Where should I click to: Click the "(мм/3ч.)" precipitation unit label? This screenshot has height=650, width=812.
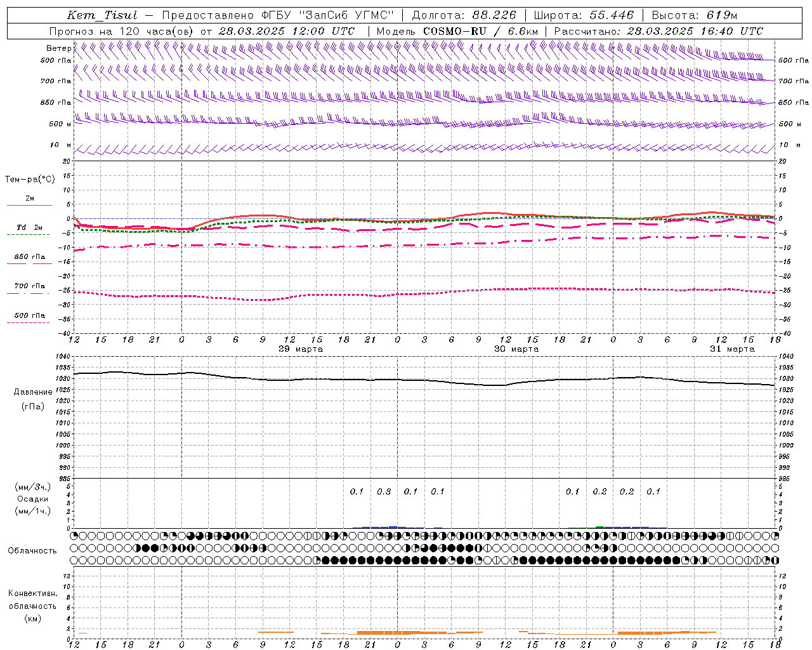(x=33, y=487)
